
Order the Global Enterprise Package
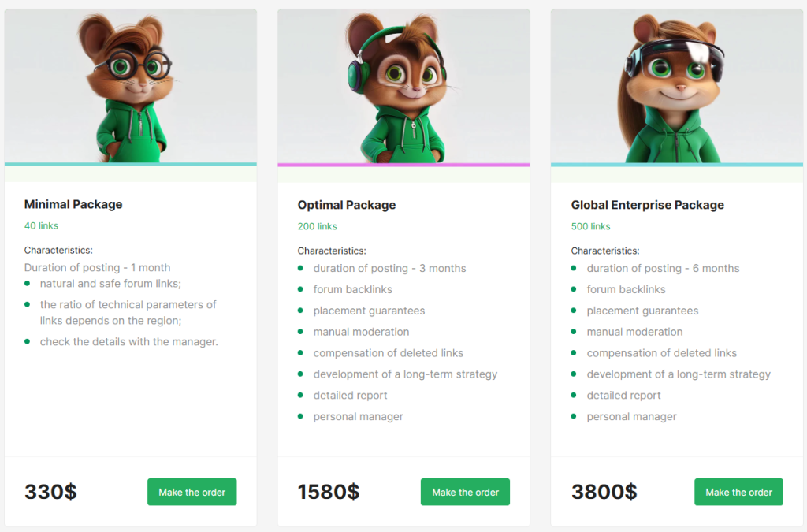pyautogui.click(x=738, y=492)
